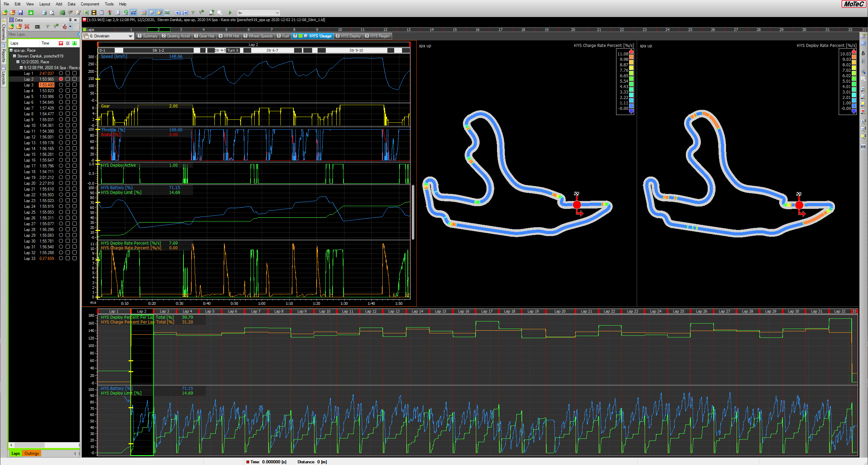Check the last-column checkbox for Lap 1
868x465 pixels.
[x=75, y=73]
